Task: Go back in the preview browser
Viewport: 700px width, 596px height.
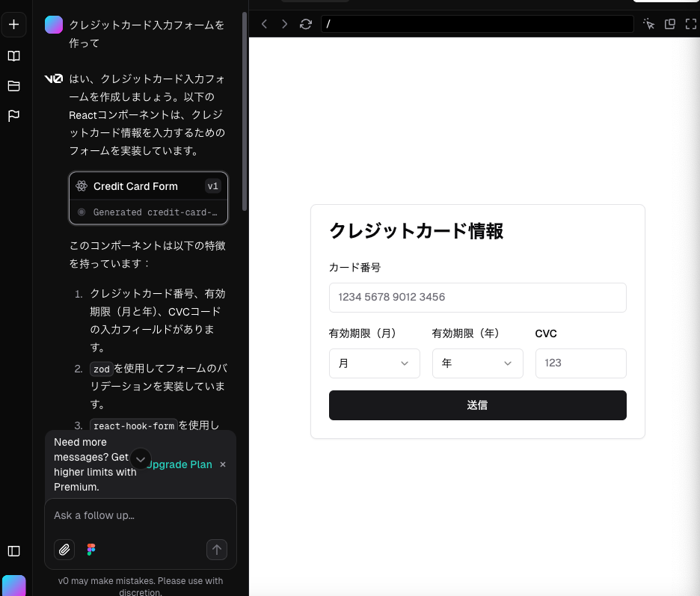Action: [264, 24]
